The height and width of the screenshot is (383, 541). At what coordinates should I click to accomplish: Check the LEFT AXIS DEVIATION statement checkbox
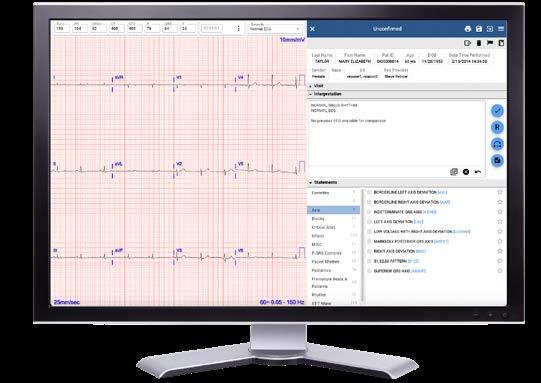[369, 222]
